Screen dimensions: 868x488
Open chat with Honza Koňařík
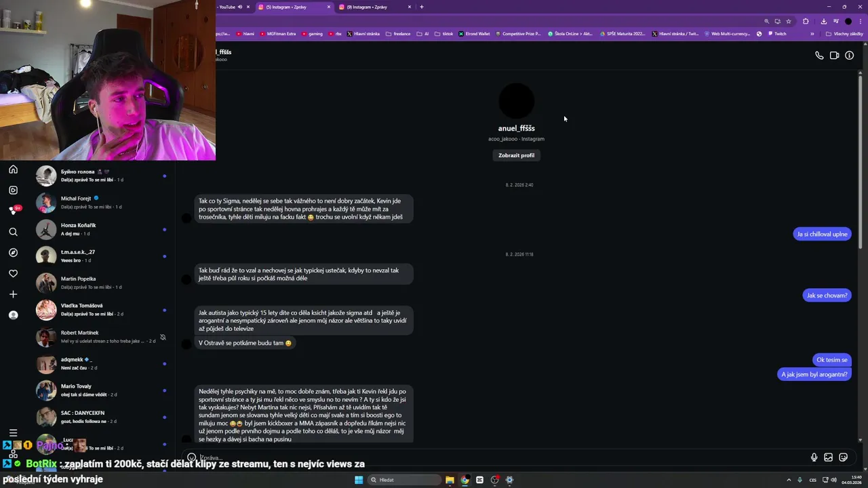104,229
